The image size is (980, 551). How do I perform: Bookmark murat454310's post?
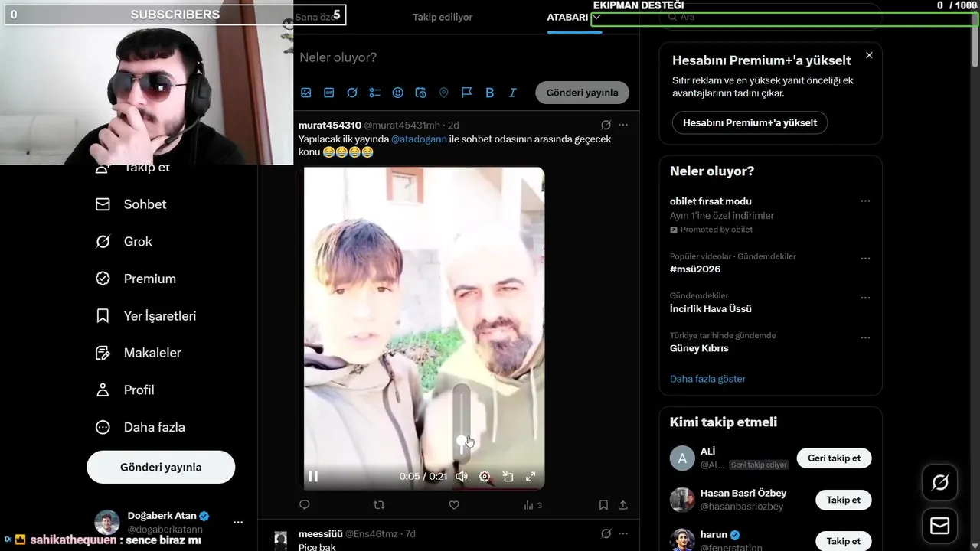pyautogui.click(x=603, y=505)
